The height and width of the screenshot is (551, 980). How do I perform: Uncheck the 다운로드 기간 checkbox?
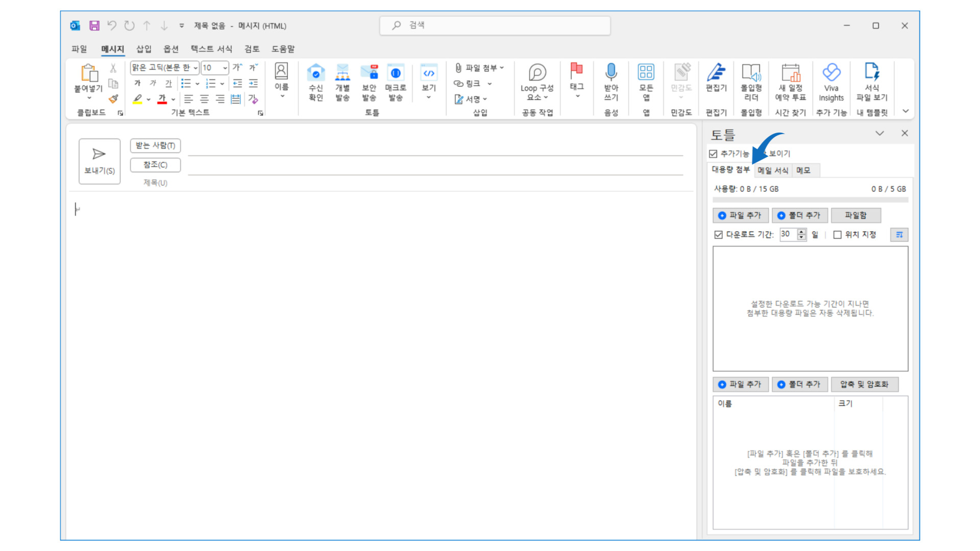pyautogui.click(x=719, y=235)
